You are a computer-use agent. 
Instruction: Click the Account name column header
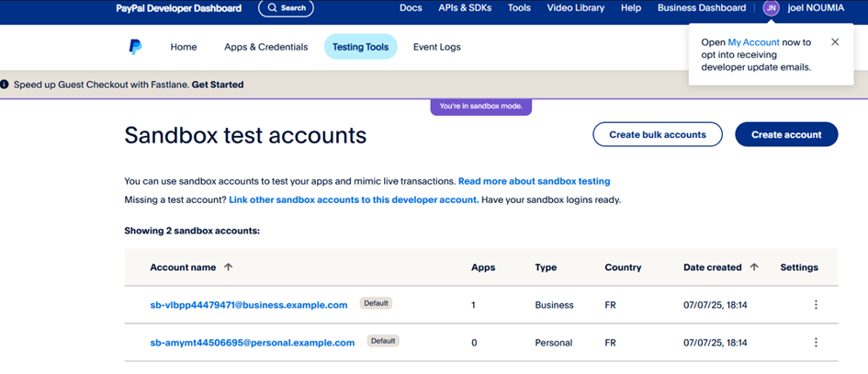coord(183,267)
